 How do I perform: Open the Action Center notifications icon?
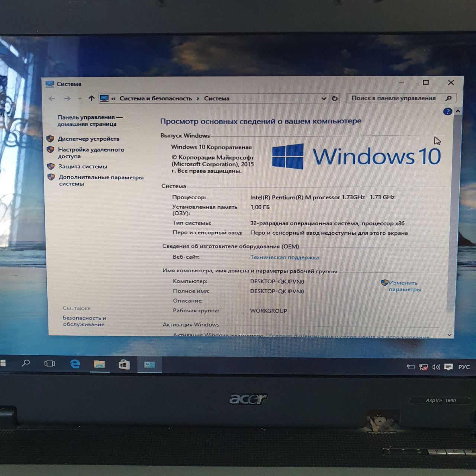pos(448,367)
